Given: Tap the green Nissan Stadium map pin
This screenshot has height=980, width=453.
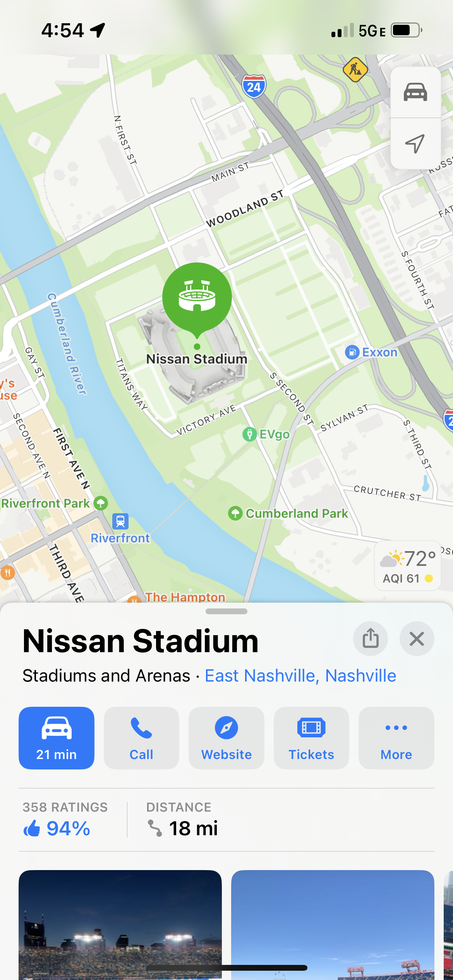Looking at the screenshot, I should pos(197,299).
